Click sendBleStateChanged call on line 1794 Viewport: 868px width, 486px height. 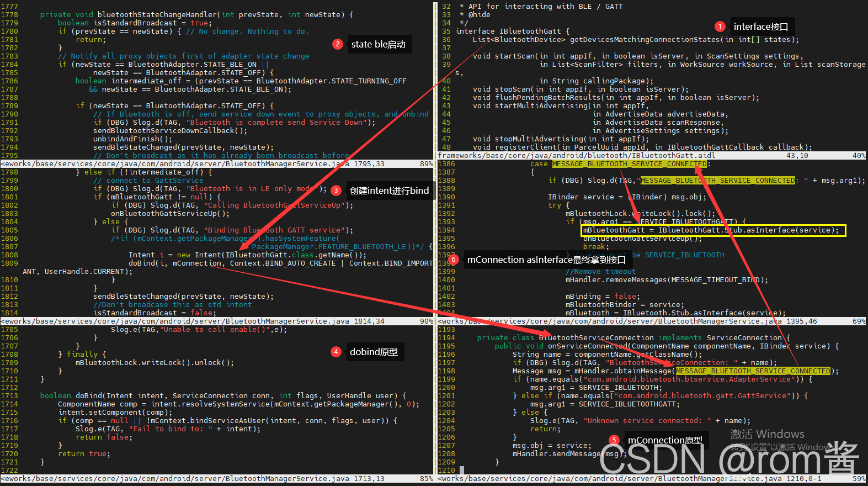[183, 147]
